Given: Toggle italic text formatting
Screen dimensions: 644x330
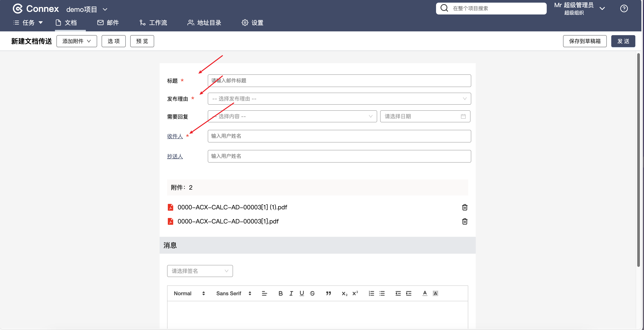Looking at the screenshot, I should click(x=291, y=294).
